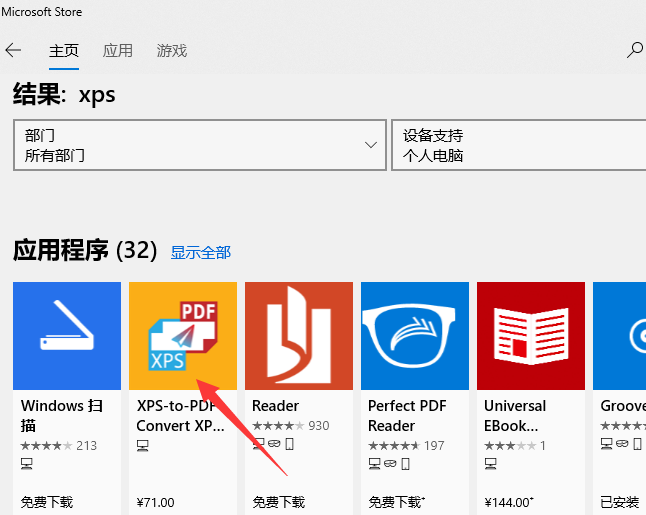Open the XPS-to-PDF converter app icon
This screenshot has width=646, height=515.
point(183,335)
